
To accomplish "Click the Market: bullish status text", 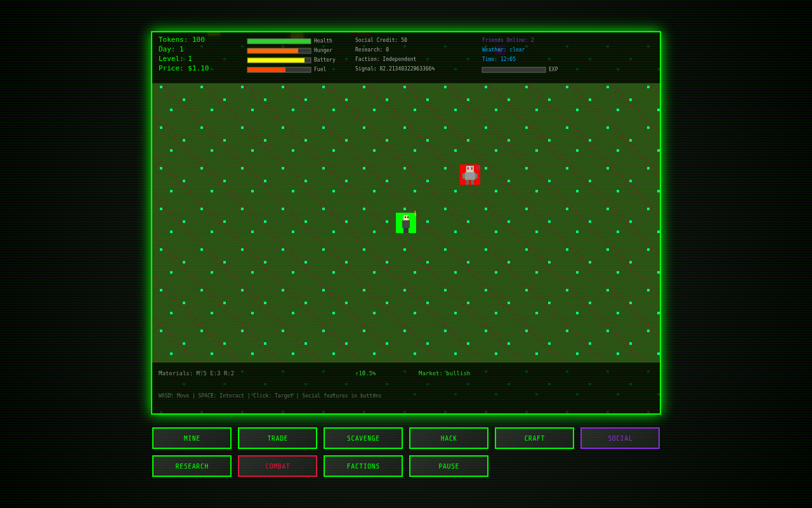I will [444, 373].
